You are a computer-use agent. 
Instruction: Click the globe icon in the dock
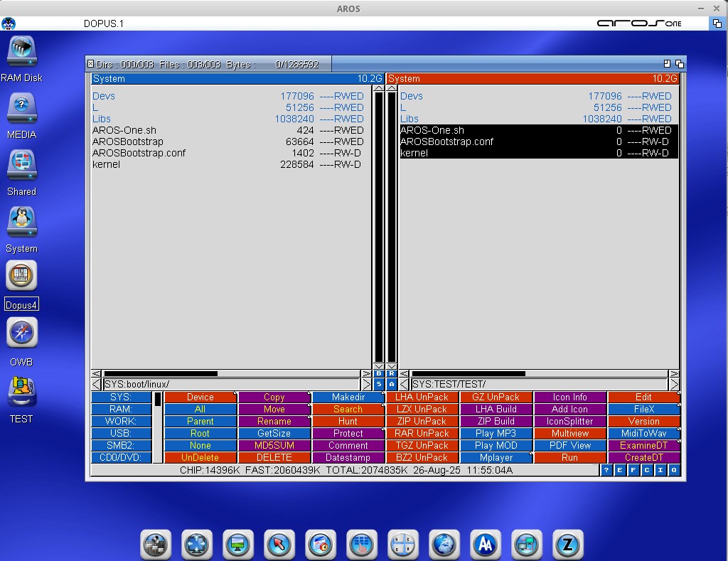click(444, 545)
